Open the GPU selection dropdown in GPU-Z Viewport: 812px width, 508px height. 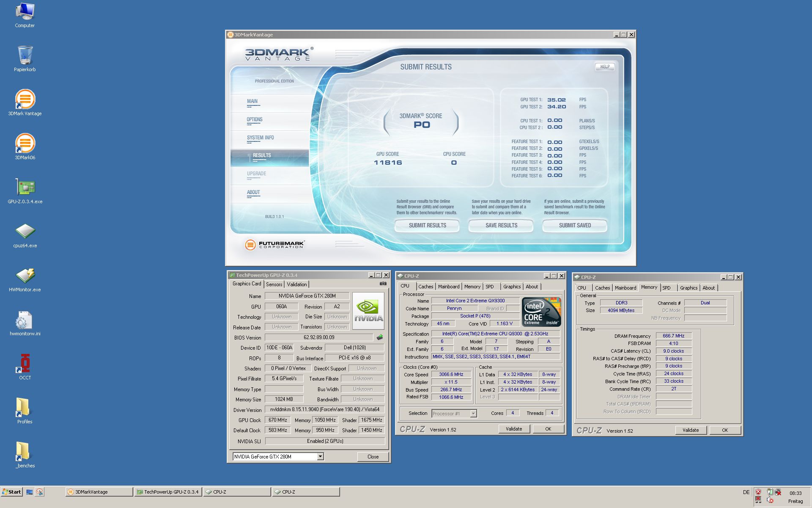tap(320, 456)
